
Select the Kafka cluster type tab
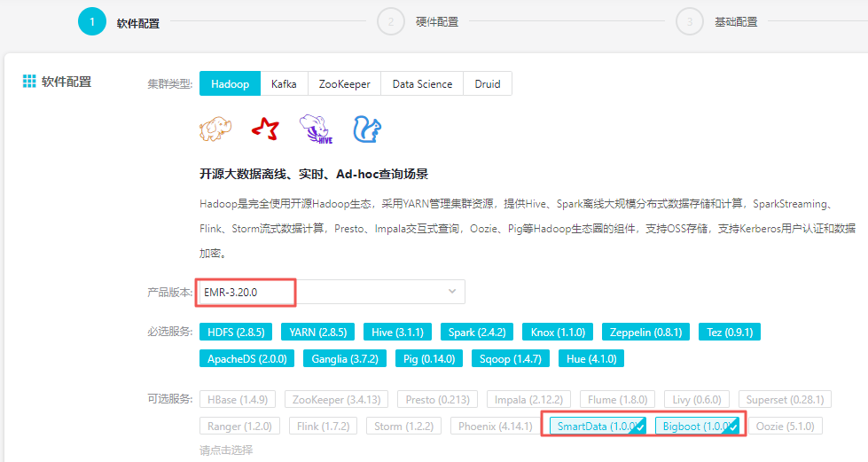coord(284,83)
